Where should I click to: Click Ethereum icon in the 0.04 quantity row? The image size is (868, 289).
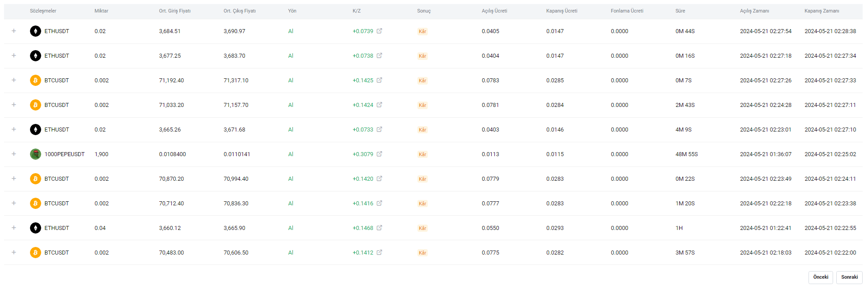click(x=35, y=228)
